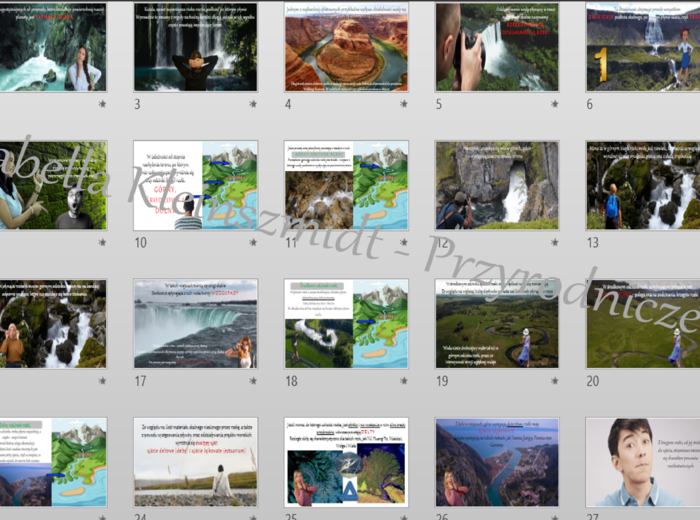Click slide number label 6
This screenshot has height=520, width=700.
pos(590,104)
